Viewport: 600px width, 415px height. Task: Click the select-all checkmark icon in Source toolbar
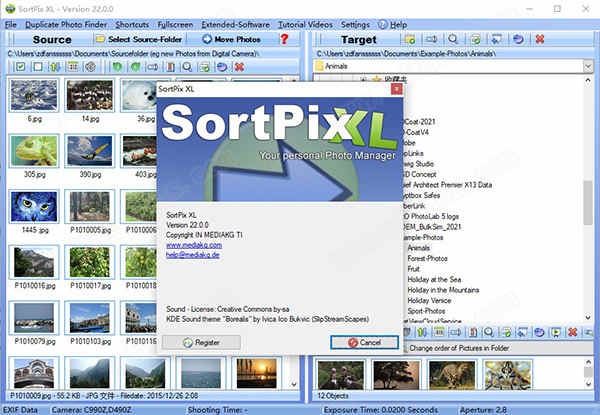(20, 67)
